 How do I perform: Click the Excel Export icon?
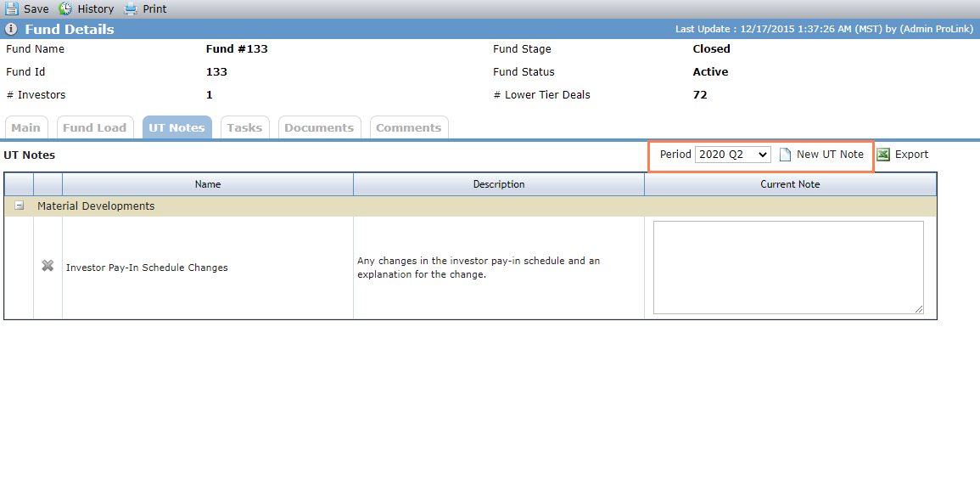point(883,155)
